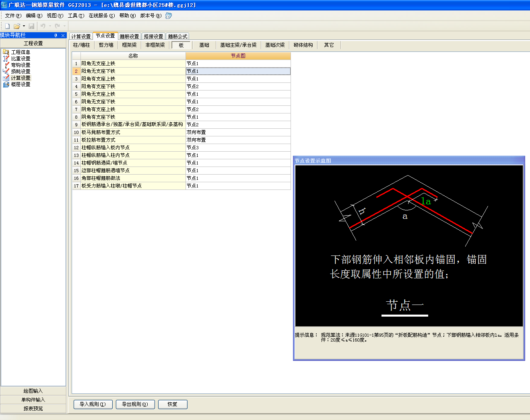
Task: Expand the Open file dropdown arrow
Action: [24, 26]
